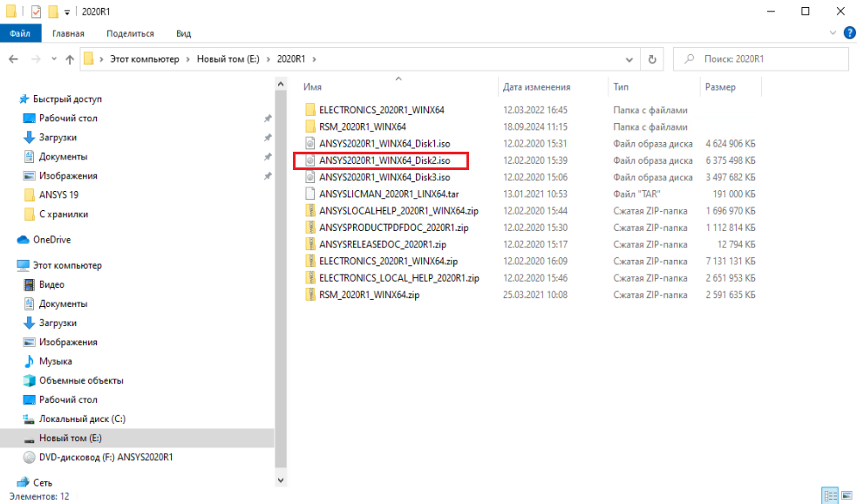This screenshot has height=504, width=857.
Task: Refresh the current folder view
Action: pos(652,59)
